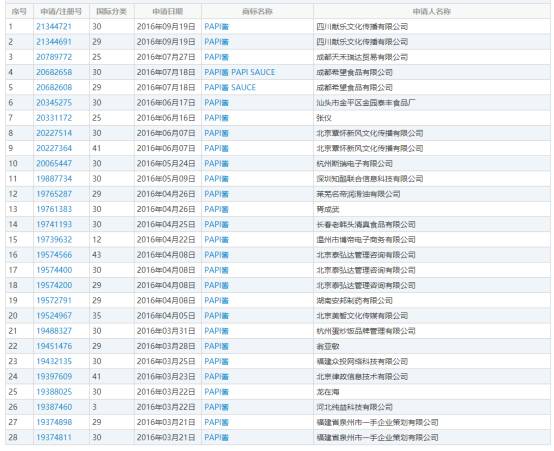Click the 申请人名称 column header

pyautogui.click(x=431, y=12)
